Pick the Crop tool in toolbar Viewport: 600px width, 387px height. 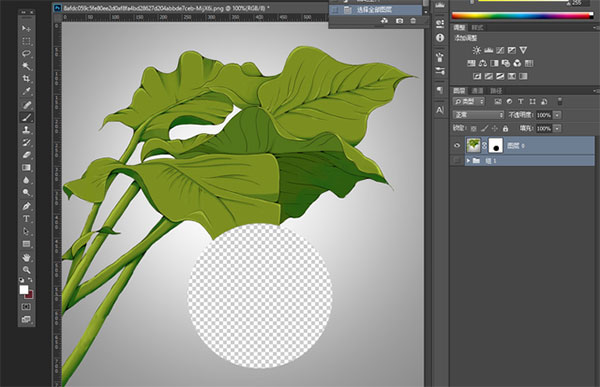pyautogui.click(x=26, y=78)
